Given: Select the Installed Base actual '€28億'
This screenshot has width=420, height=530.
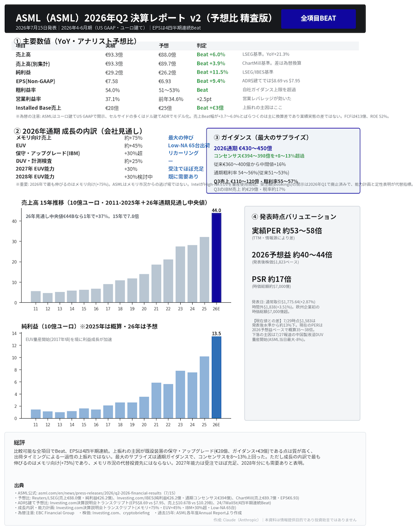Looking at the screenshot, I should coord(112,108).
